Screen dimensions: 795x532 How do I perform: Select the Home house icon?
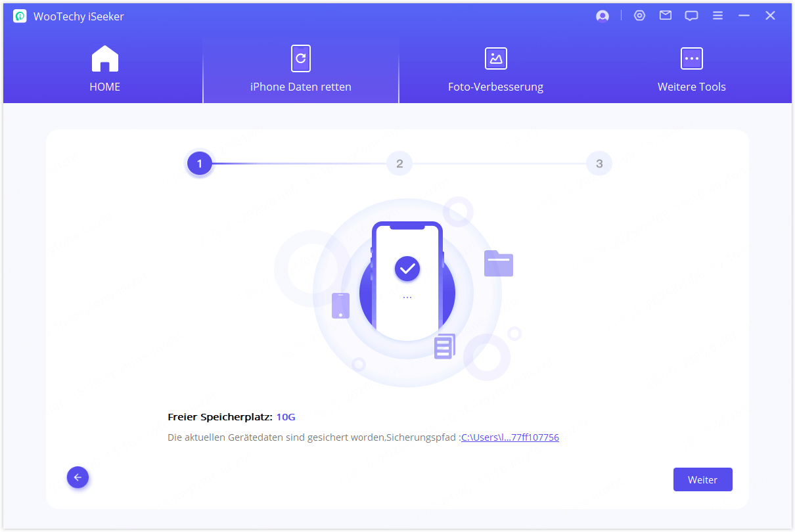pyautogui.click(x=104, y=58)
